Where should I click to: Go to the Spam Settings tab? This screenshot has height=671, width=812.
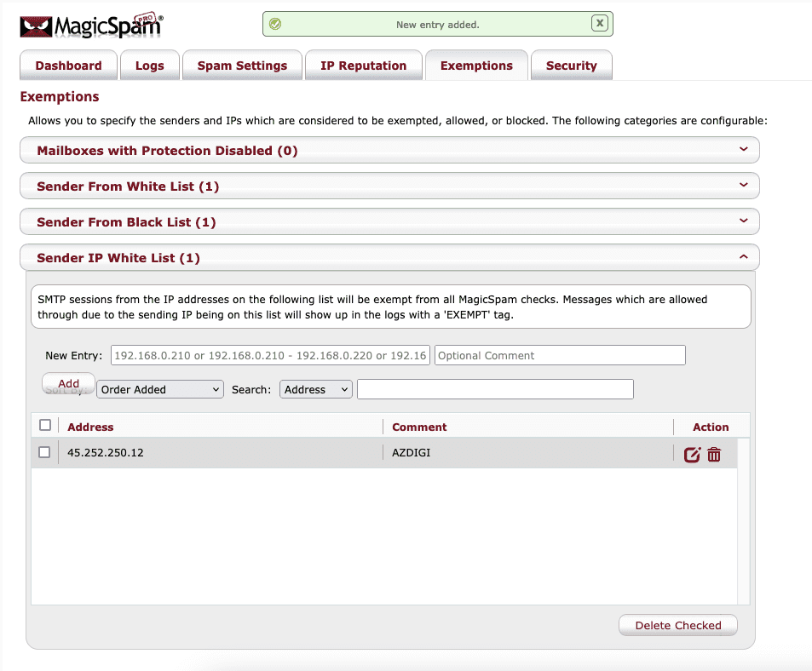pos(242,66)
